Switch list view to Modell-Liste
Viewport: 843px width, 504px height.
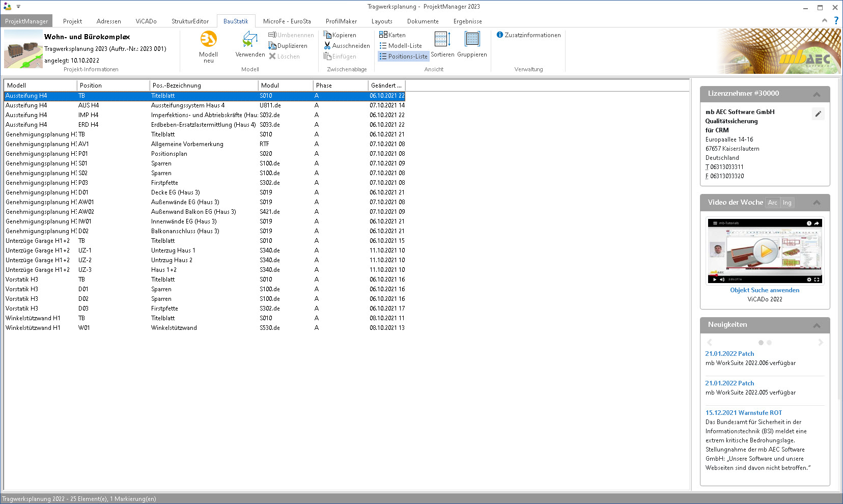[400, 46]
